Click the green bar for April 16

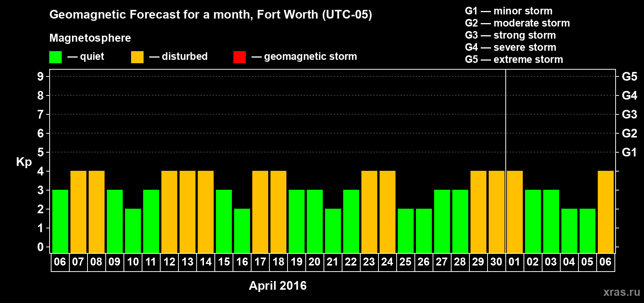pos(242,231)
